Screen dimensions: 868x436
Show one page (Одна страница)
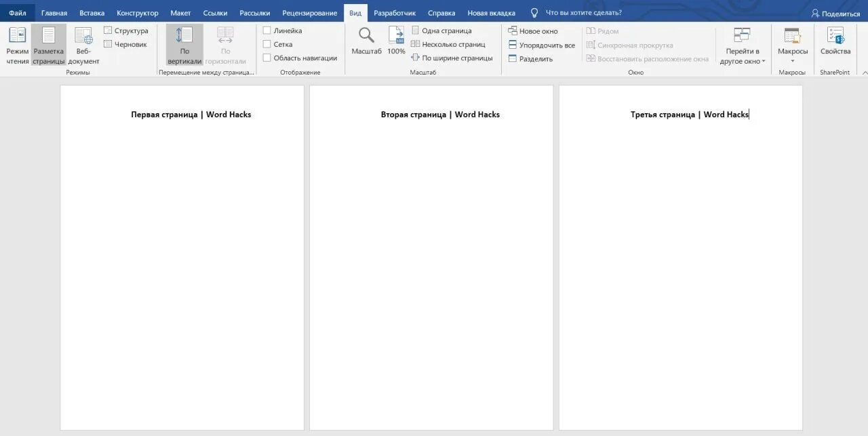coord(441,31)
